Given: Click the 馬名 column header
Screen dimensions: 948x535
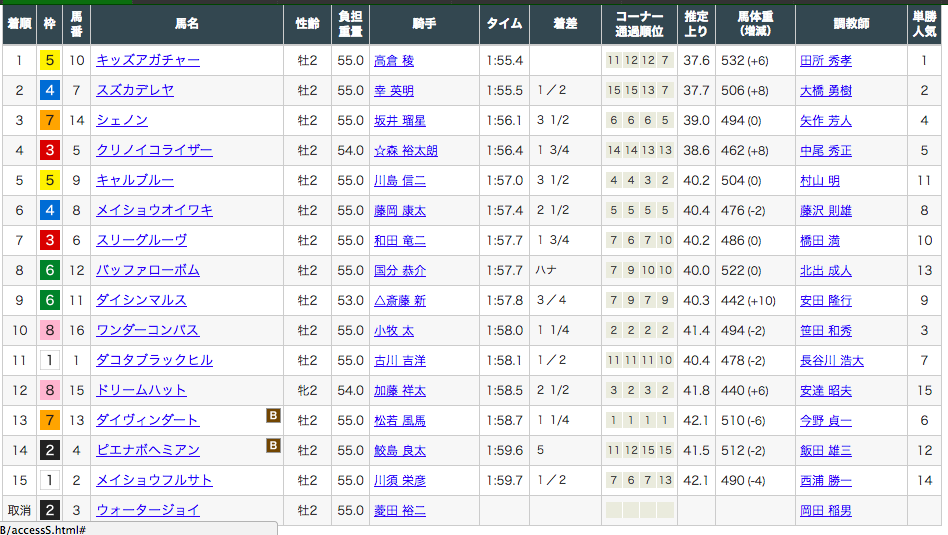Looking at the screenshot, I should pyautogui.click(x=187, y=24).
